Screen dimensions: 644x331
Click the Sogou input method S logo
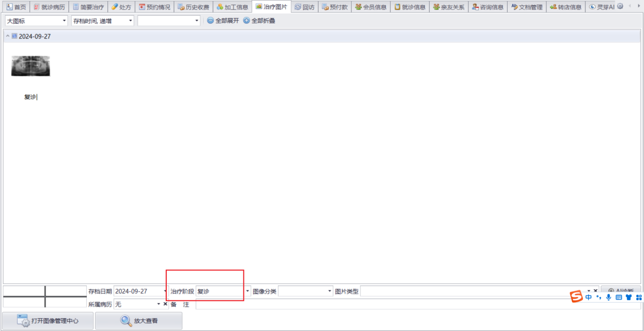(x=576, y=297)
